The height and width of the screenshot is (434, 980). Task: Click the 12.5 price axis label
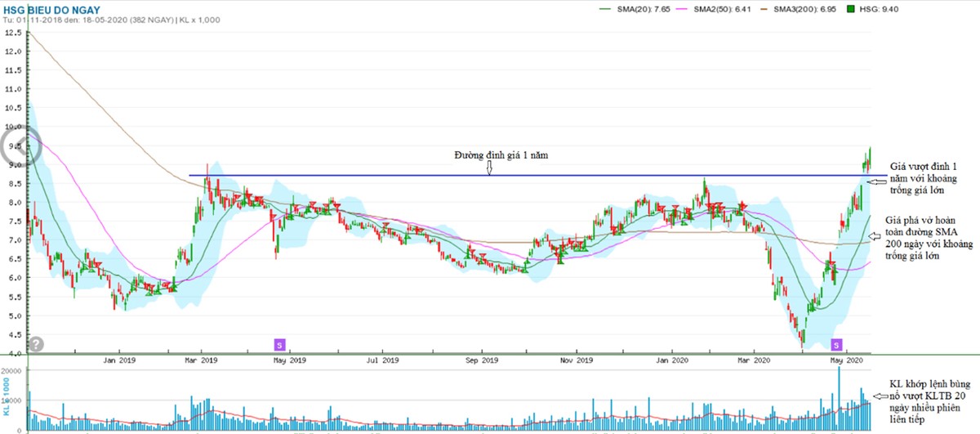point(11,34)
